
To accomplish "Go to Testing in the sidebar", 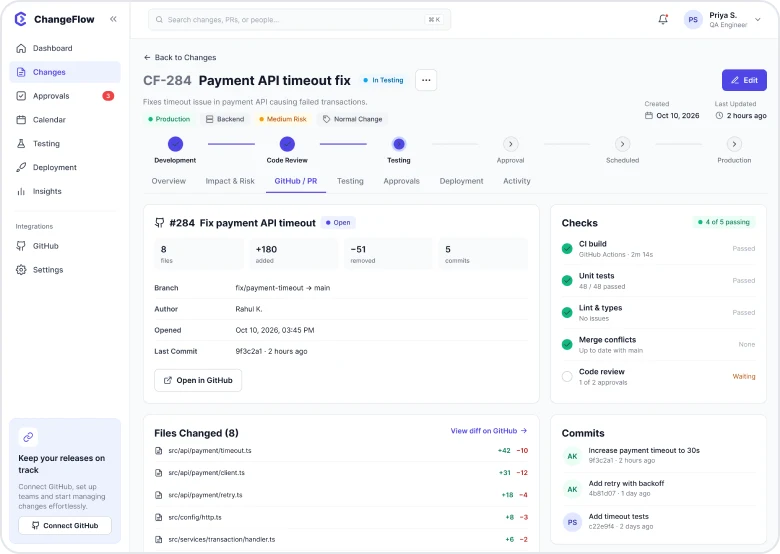I will [65, 144].
